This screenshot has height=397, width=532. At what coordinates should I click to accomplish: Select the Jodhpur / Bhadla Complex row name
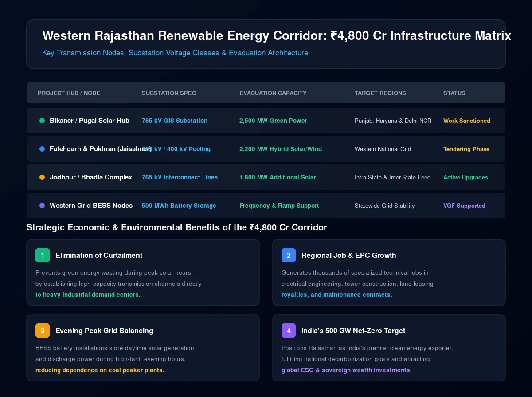tap(91, 177)
